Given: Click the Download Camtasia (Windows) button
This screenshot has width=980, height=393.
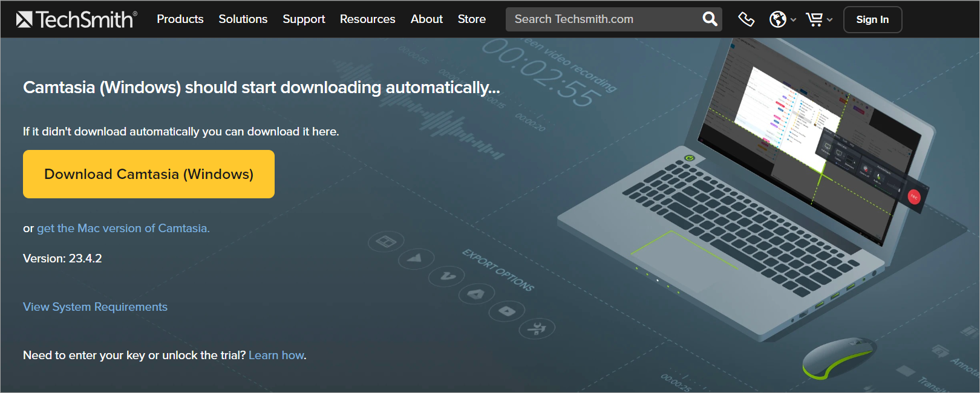Looking at the screenshot, I should click(x=149, y=174).
